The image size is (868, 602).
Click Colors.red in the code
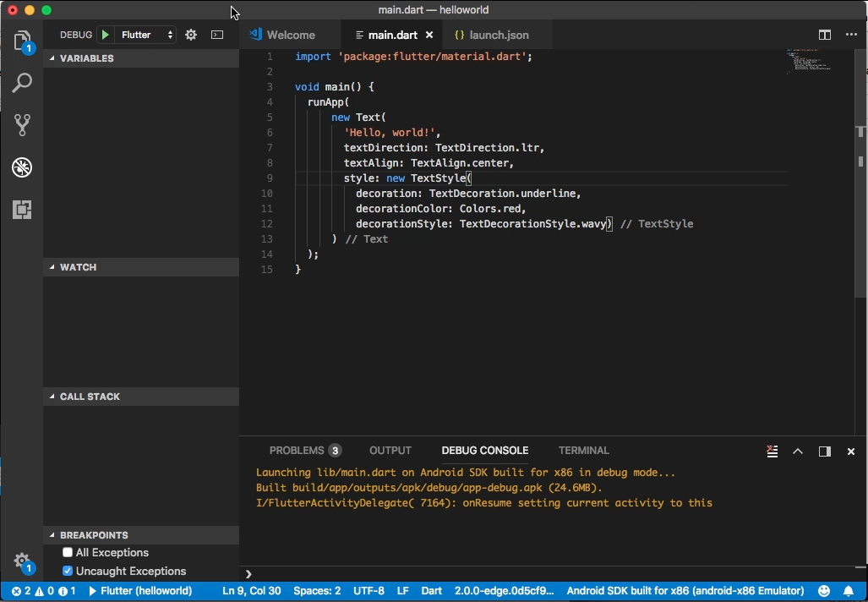[x=490, y=208]
